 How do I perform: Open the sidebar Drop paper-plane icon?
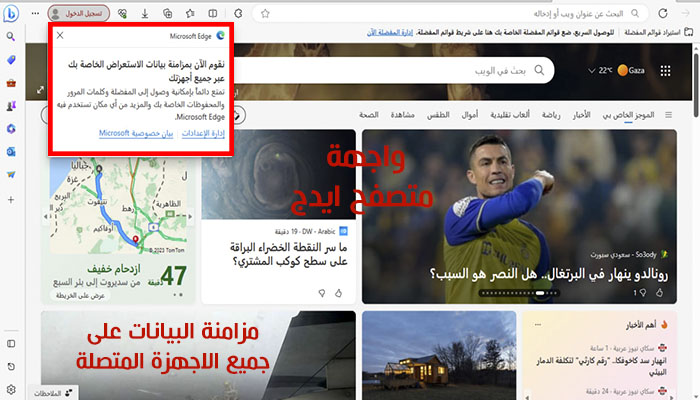(x=11, y=175)
